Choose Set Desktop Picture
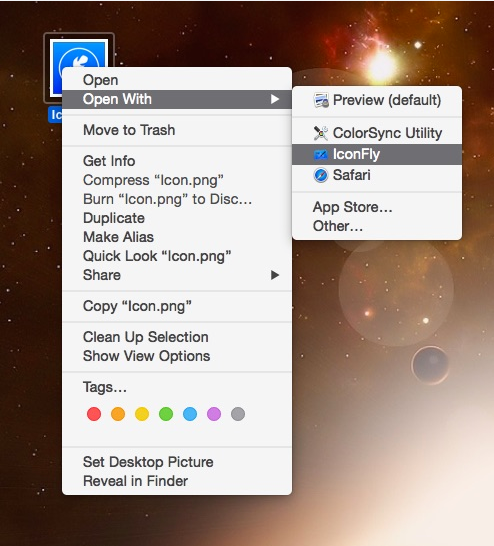The height and width of the screenshot is (546, 494). [x=177, y=462]
